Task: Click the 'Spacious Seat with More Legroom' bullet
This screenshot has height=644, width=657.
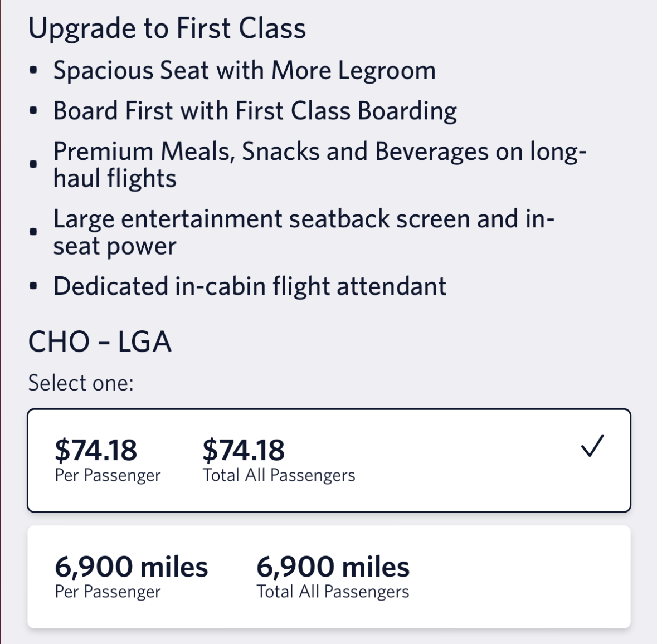Action: coord(244,70)
